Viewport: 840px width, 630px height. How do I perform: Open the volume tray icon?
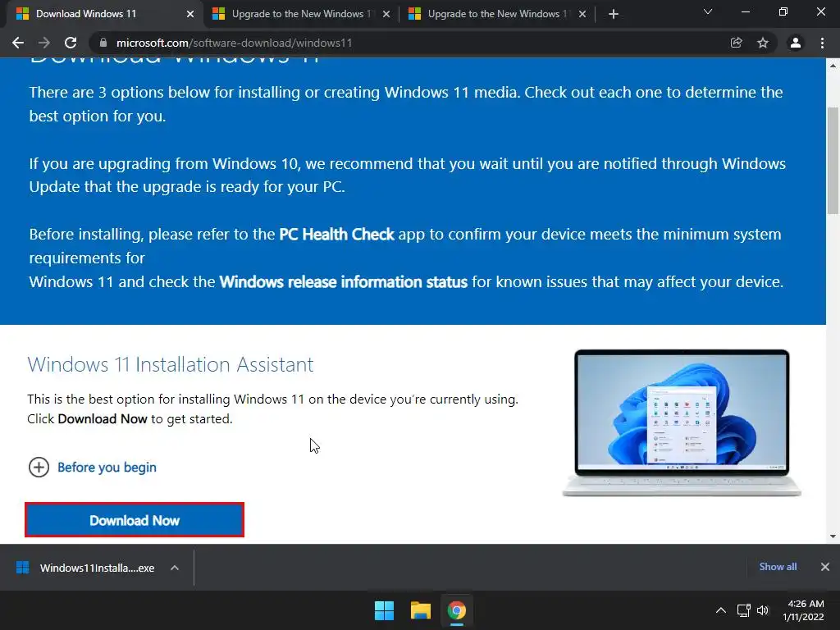tap(763, 610)
